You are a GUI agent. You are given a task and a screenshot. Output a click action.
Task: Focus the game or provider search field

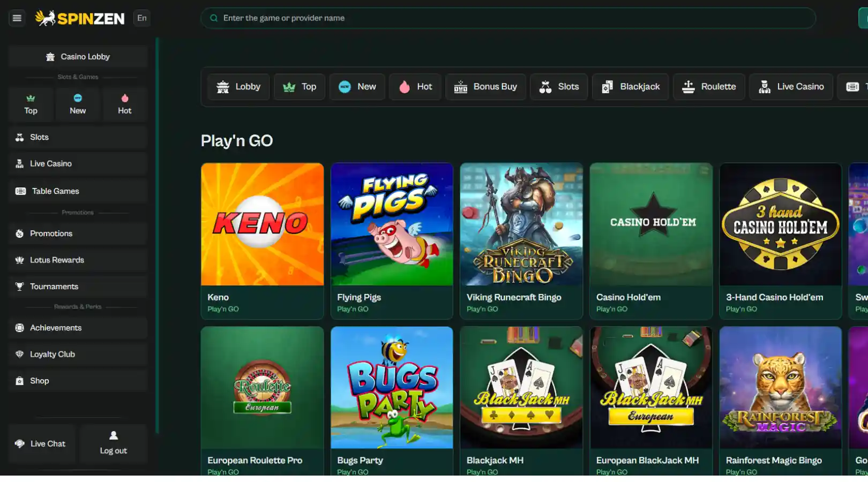[508, 18]
